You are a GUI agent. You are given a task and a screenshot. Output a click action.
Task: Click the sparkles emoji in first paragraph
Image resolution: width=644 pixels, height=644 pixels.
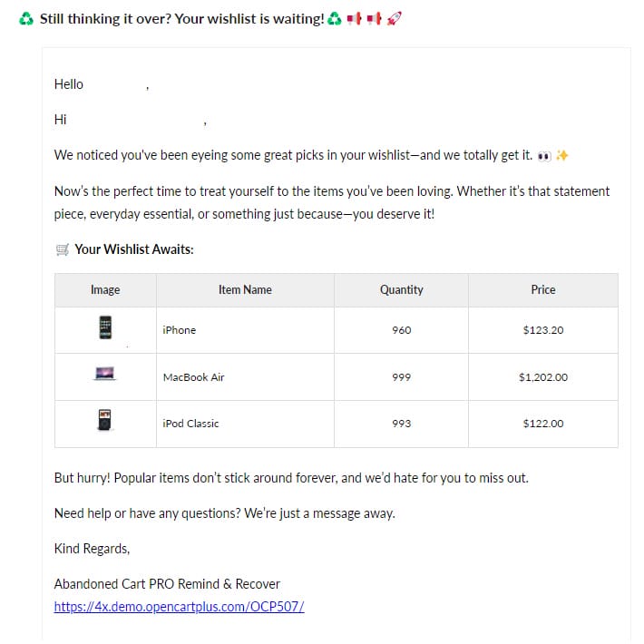point(561,155)
